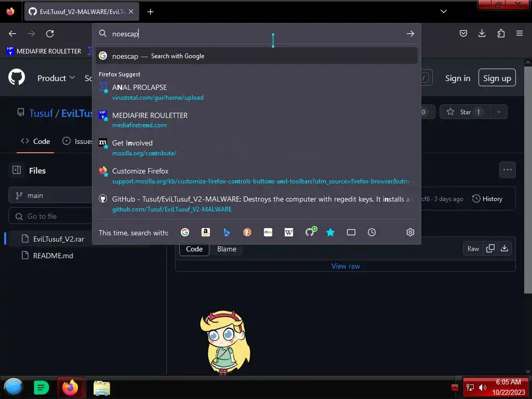The width and height of the screenshot is (532, 399).
Task: Click the Sign up button
Action: 497,78
